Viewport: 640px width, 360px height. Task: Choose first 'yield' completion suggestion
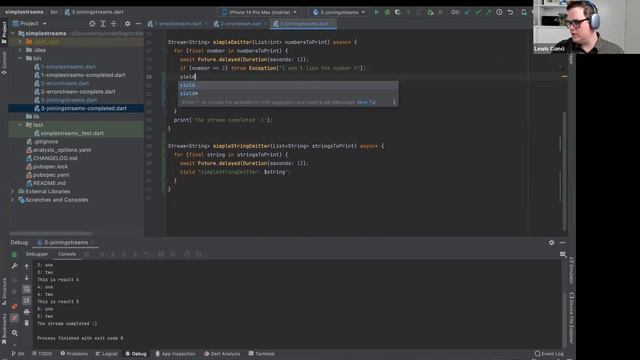[288, 85]
